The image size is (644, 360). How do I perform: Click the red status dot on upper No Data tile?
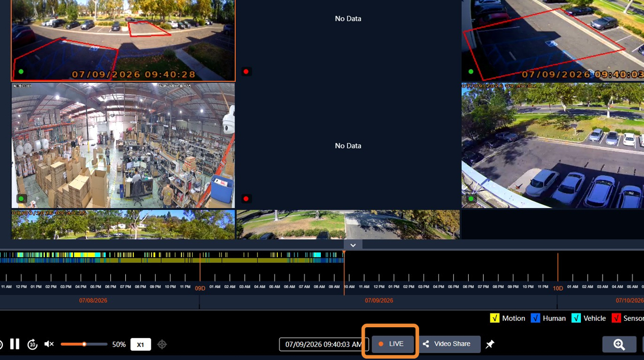coord(246,71)
